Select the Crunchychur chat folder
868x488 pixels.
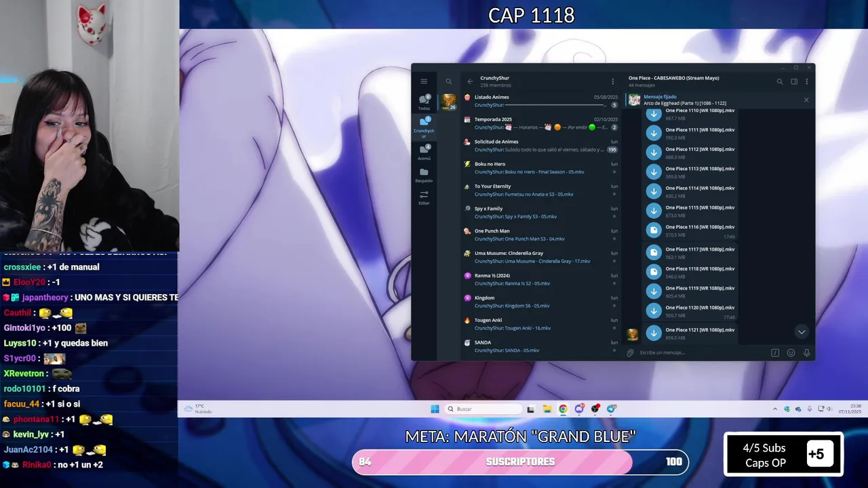(424, 126)
